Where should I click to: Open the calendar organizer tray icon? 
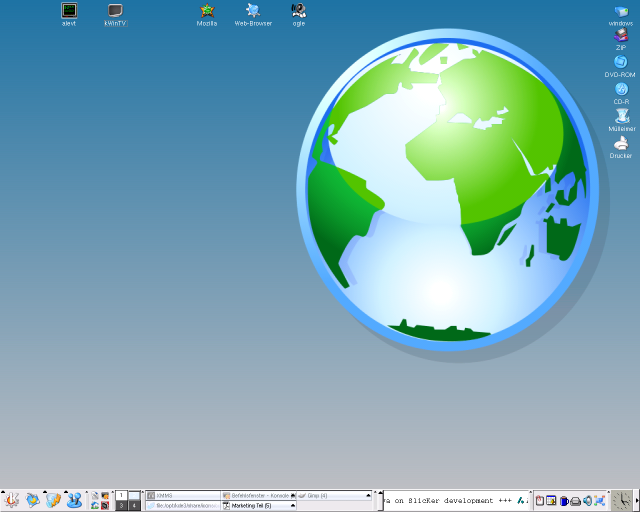[551, 501]
